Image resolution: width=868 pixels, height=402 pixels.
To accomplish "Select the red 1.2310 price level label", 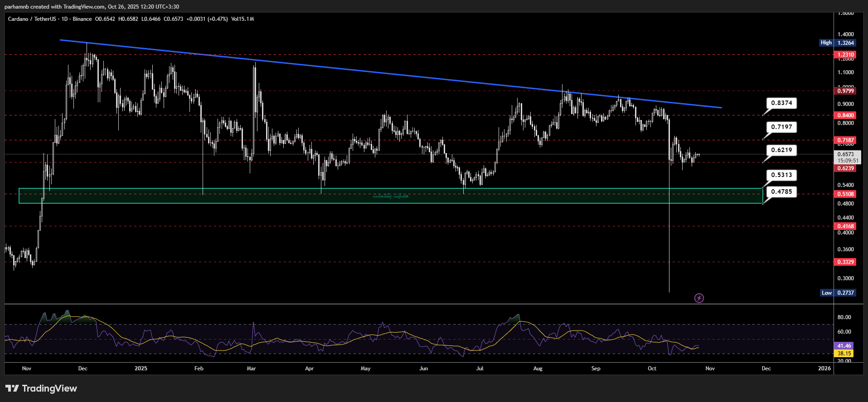I will coord(845,55).
